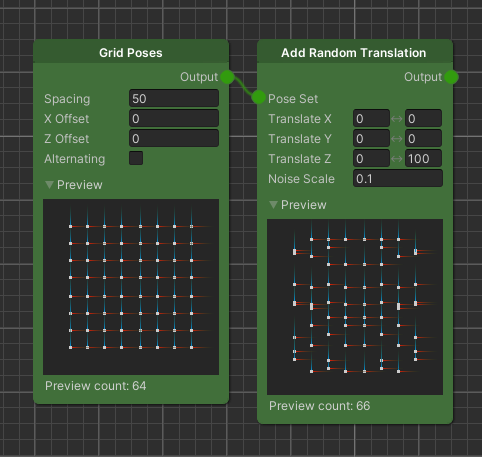Select the Grid Poses node title bar
Screen dimensions: 482x457
[131, 52]
